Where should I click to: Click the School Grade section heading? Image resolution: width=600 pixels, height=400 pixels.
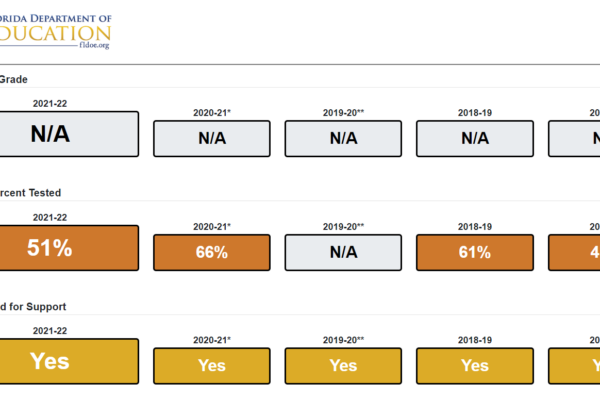point(14,80)
